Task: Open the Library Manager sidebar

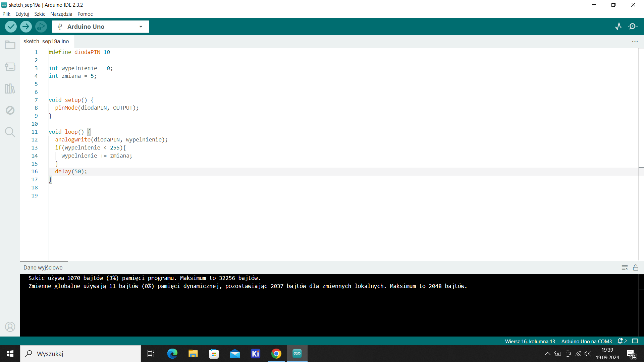Action: tap(10, 88)
